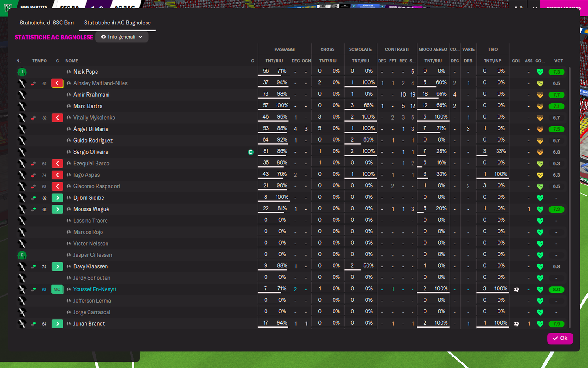Sort players by the NOME column header

[x=72, y=61]
